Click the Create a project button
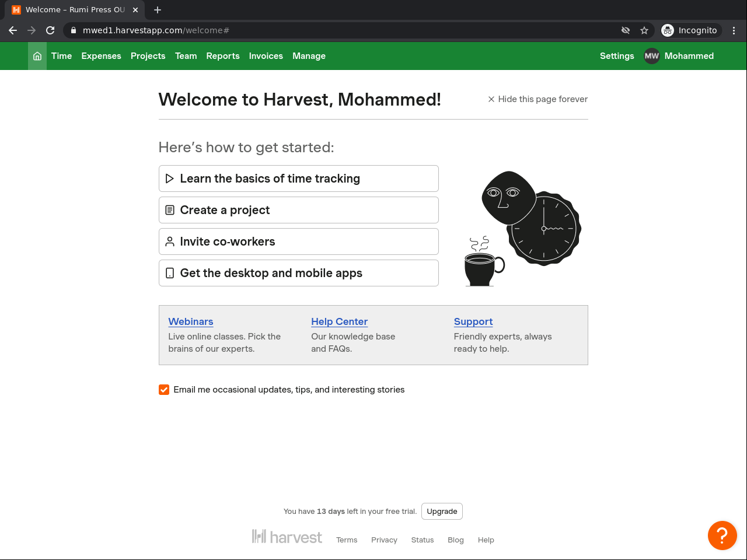The height and width of the screenshot is (560, 747). point(299,210)
